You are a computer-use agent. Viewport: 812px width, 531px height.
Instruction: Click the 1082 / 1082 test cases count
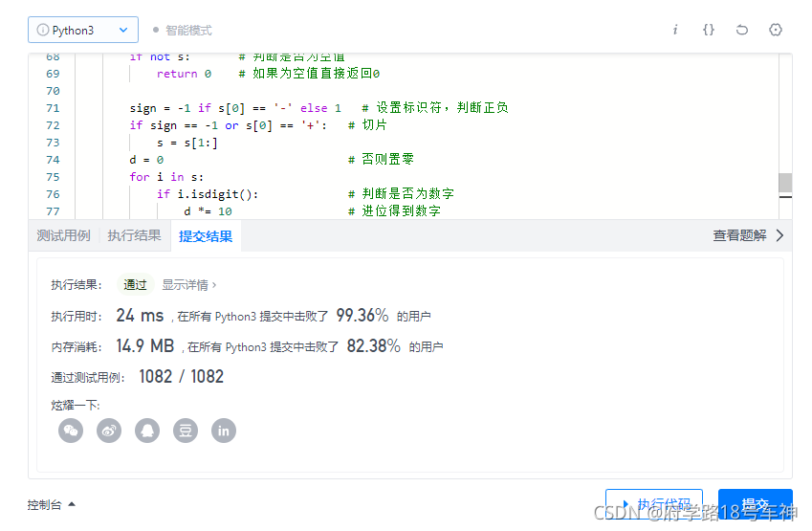182,376
